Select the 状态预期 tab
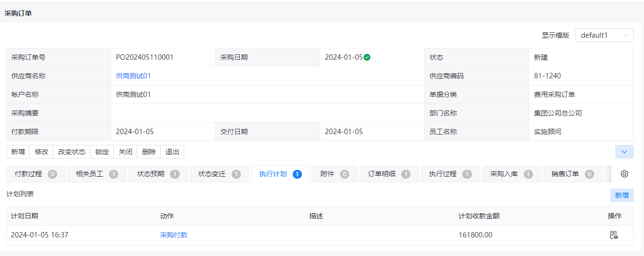Image resolution: width=644 pixels, height=256 pixels. tap(158, 174)
